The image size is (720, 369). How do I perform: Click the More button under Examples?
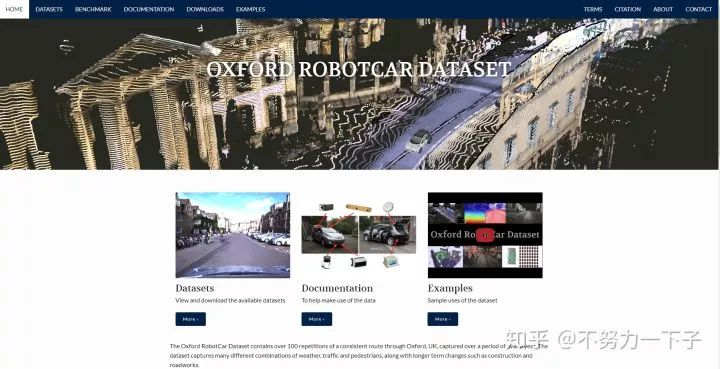[x=443, y=319]
